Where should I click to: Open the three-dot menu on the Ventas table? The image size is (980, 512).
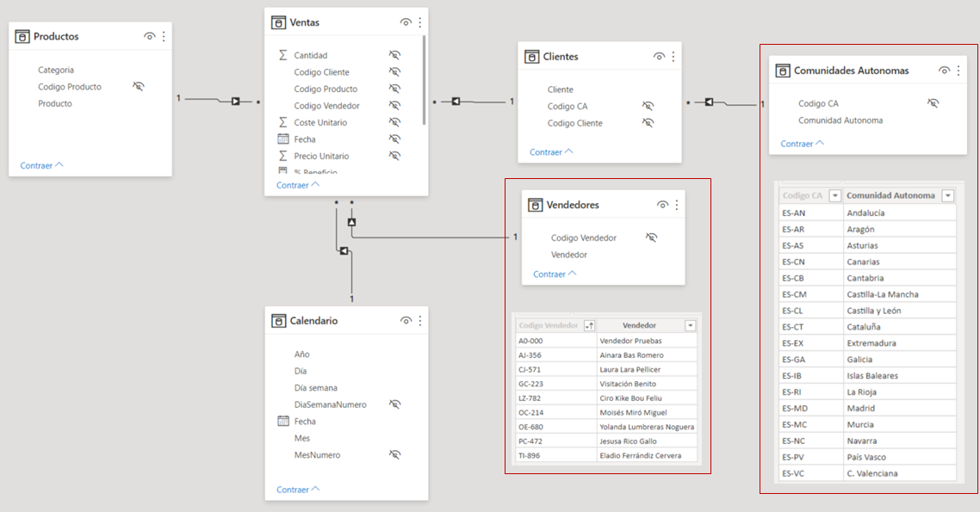pos(419,22)
